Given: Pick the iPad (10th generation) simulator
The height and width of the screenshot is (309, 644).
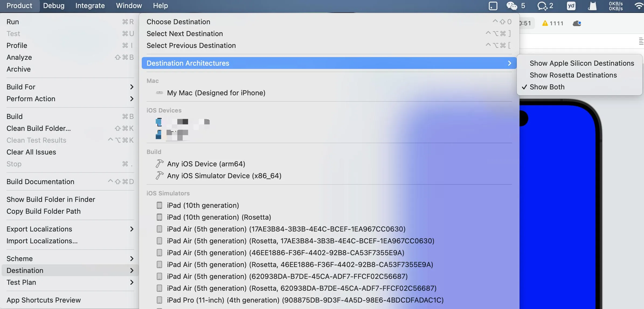Looking at the screenshot, I should click(203, 205).
